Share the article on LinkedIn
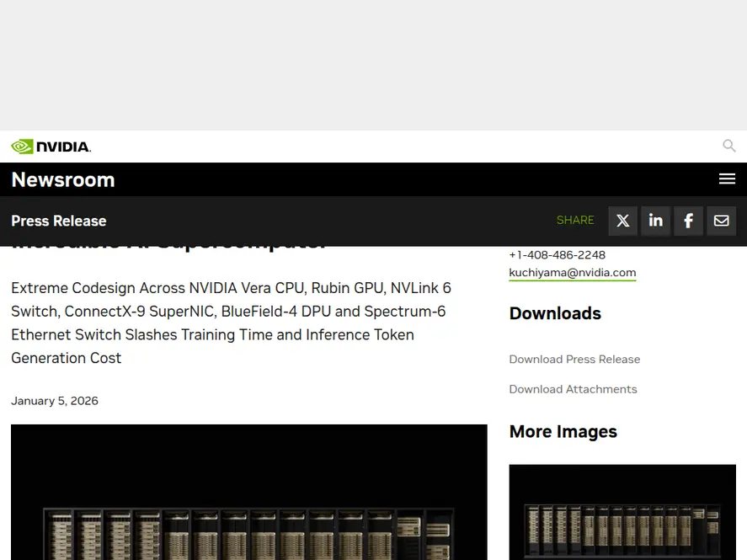The image size is (747, 560). click(655, 221)
